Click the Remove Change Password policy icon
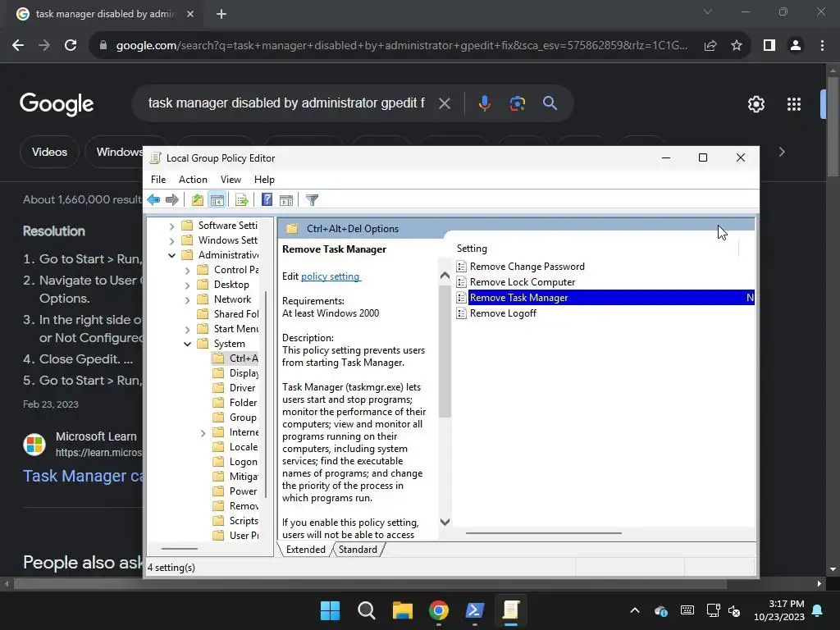 click(x=461, y=267)
